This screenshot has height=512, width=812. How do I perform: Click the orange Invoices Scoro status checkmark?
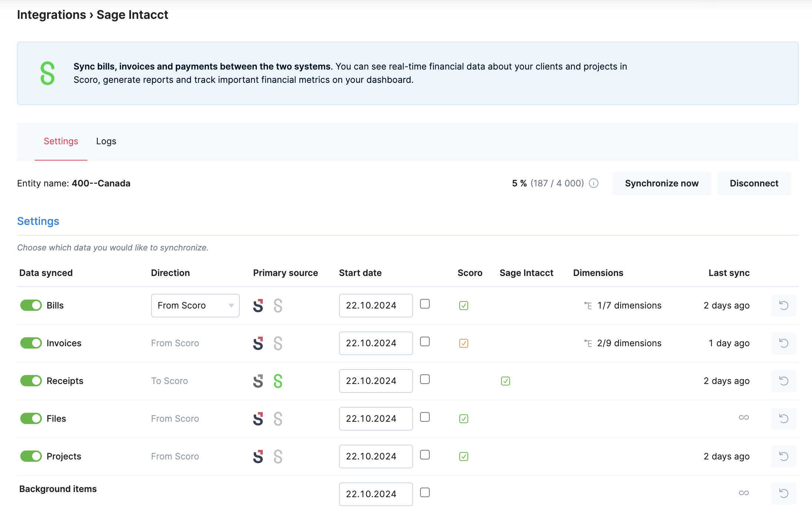click(x=464, y=343)
